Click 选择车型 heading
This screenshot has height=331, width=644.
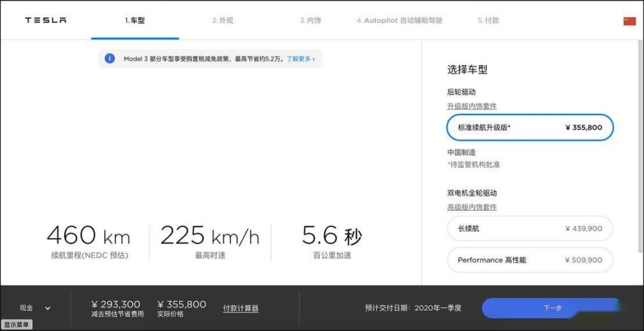(467, 70)
